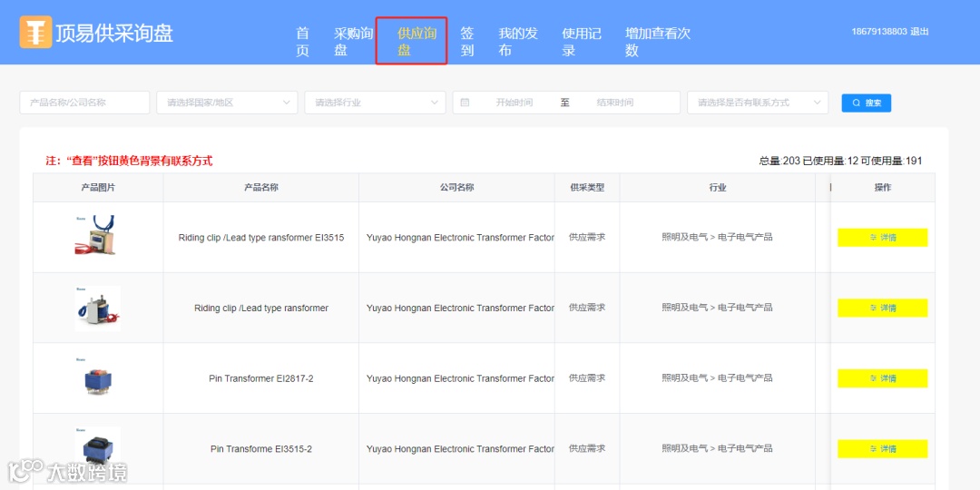Viewport: 980px width, 490px height.
Task: Click thumbnail of Riding clip /Lead type ransformer
Action: pyautogui.click(x=97, y=309)
